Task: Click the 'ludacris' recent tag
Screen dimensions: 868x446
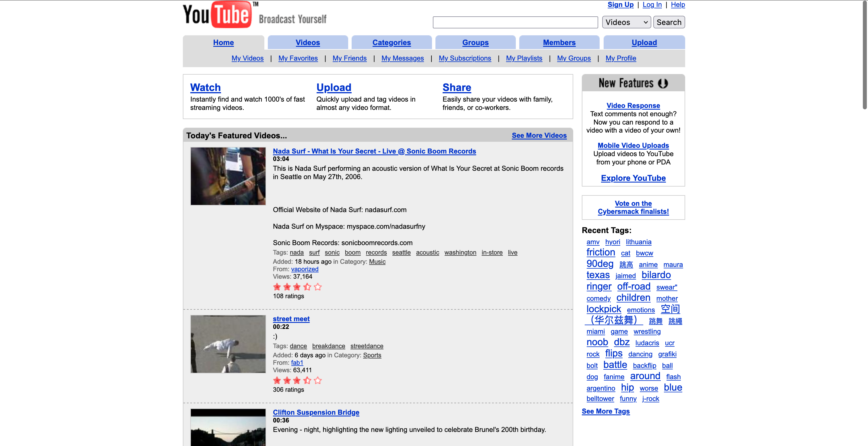Action: coord(647,343)
